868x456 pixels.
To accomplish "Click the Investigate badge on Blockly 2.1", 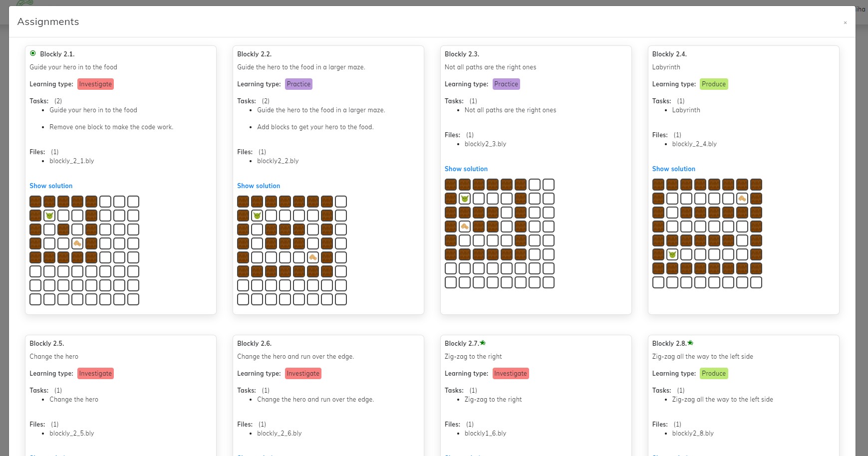I will (x=95, y=84).
